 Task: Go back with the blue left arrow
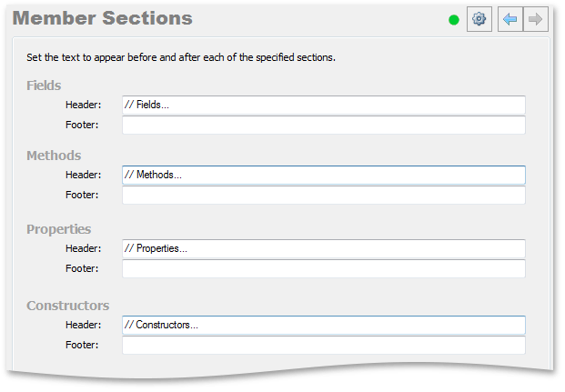coord(510,19)
